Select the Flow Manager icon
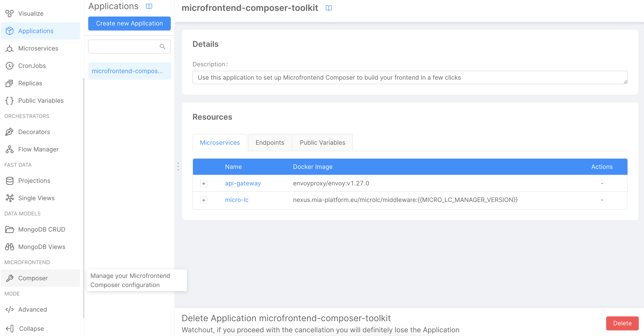The width and height of the screenshot is (644, 336). (10, 149)
